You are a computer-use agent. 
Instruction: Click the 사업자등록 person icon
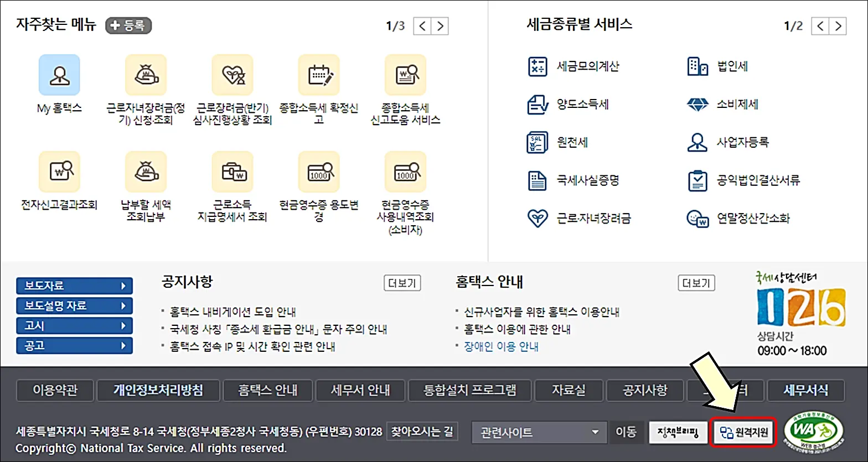(697, 142)
